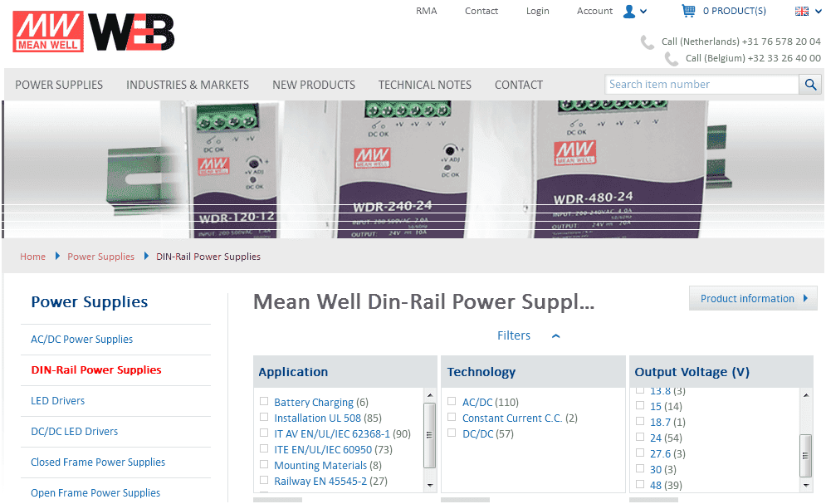
Task: Click the Mean Well Web logo
Action: click(93, 32)
